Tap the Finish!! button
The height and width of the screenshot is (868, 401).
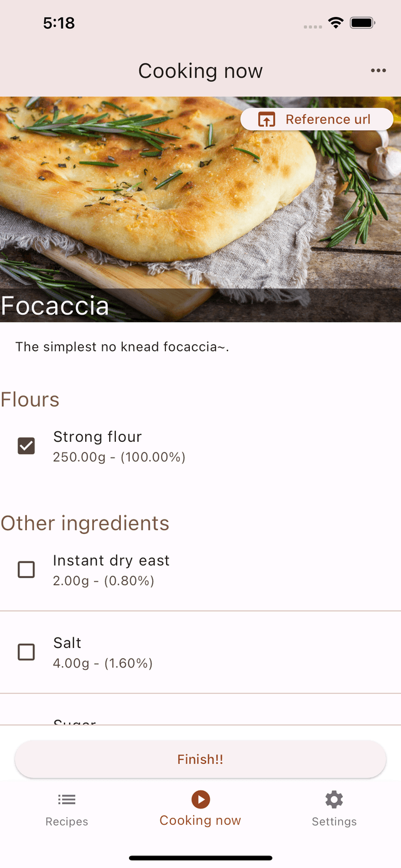(x=200, y=759)
